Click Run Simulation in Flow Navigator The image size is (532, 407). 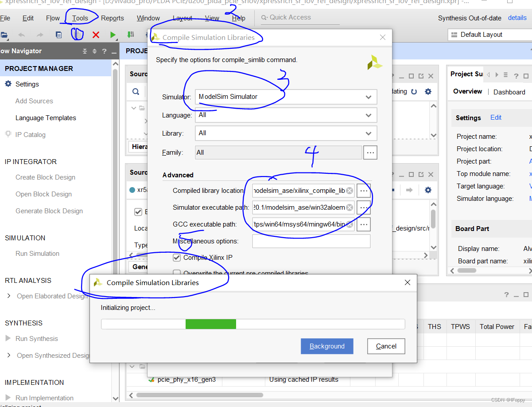point(37,254)
